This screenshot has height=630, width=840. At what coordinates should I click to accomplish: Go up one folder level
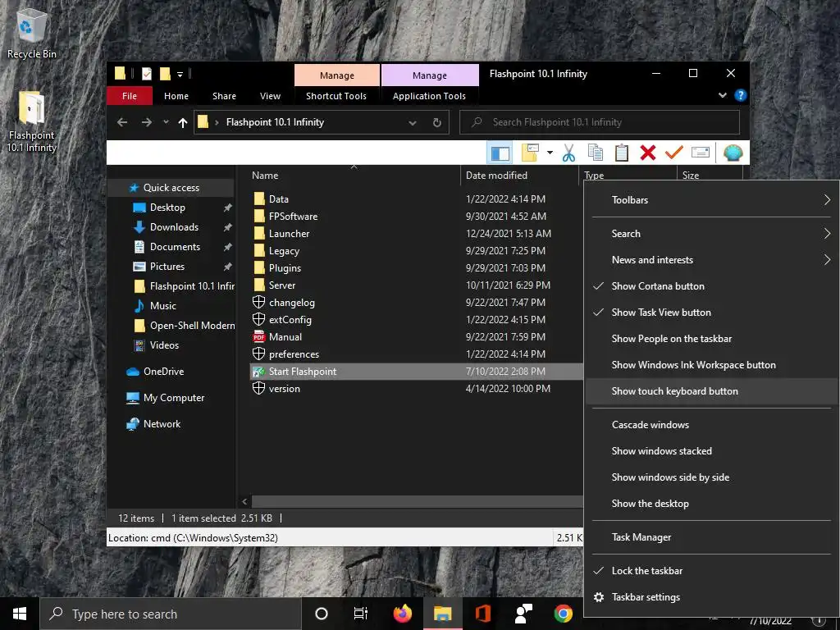tap(183, 123)
